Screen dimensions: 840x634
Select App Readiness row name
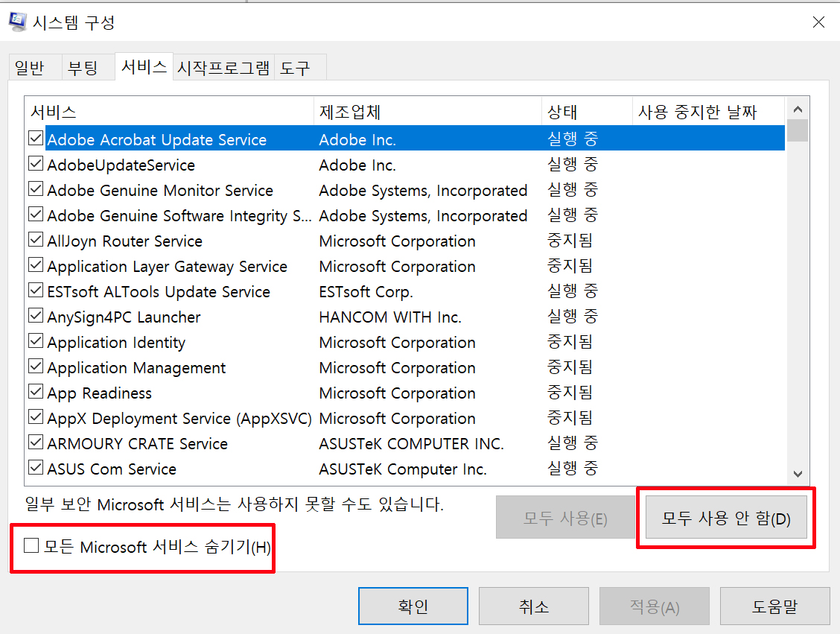pos(100,393)
